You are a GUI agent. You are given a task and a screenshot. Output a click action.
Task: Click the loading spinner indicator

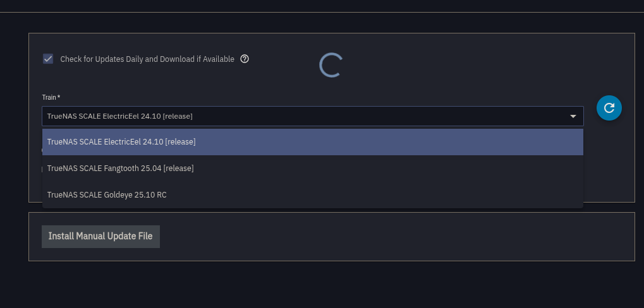pos(331,65)
